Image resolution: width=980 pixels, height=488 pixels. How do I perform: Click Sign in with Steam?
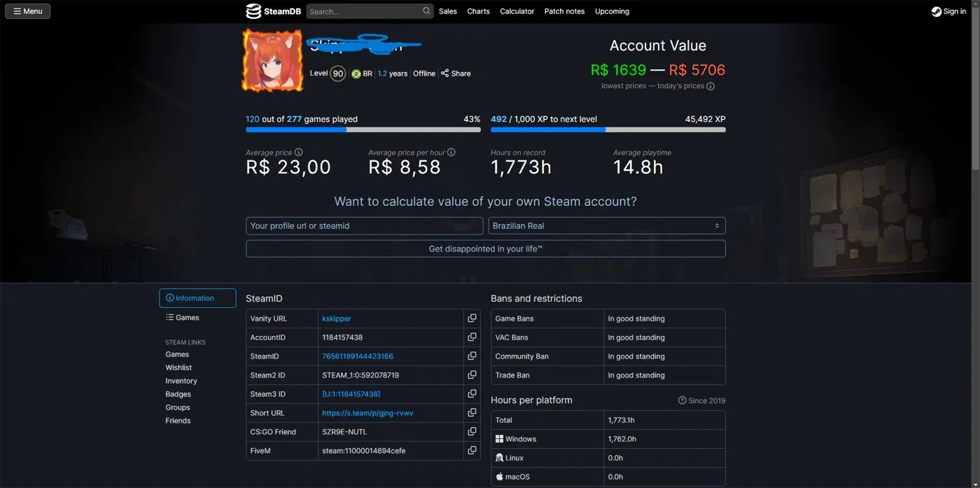pyautogui.click(x=948, y=11)
